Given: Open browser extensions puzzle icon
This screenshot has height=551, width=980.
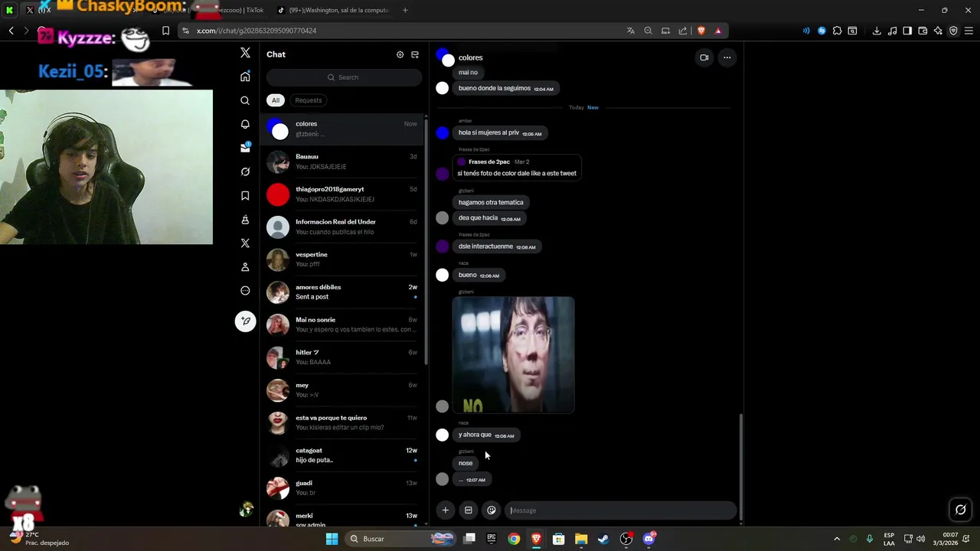Looking at the screenshot, I should (x=838, y=31).
